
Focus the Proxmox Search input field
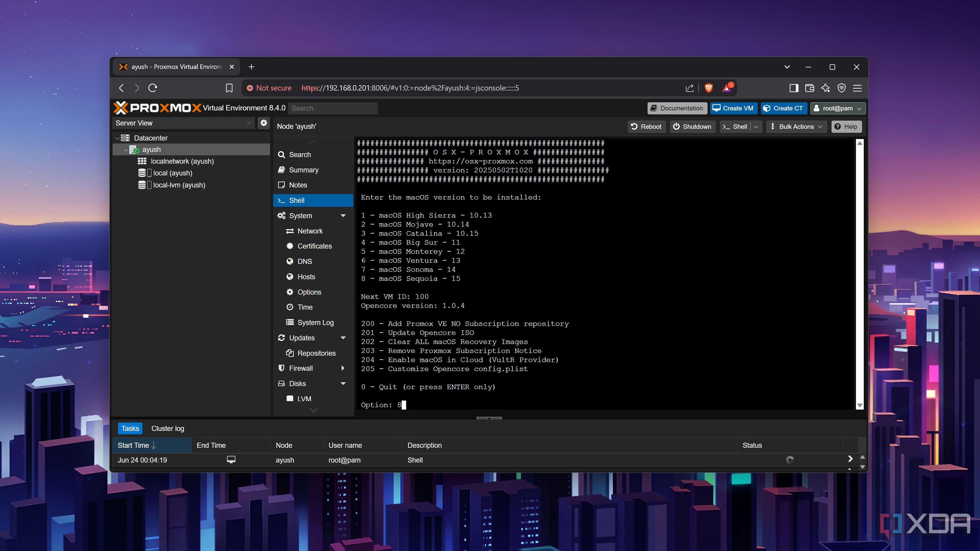[333, 108]
